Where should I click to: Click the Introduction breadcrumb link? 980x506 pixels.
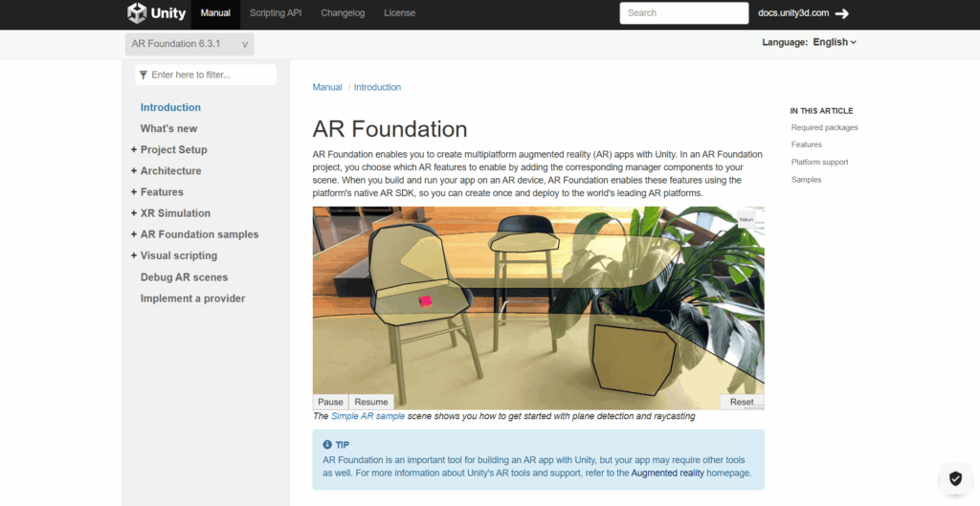pos(377,87)
